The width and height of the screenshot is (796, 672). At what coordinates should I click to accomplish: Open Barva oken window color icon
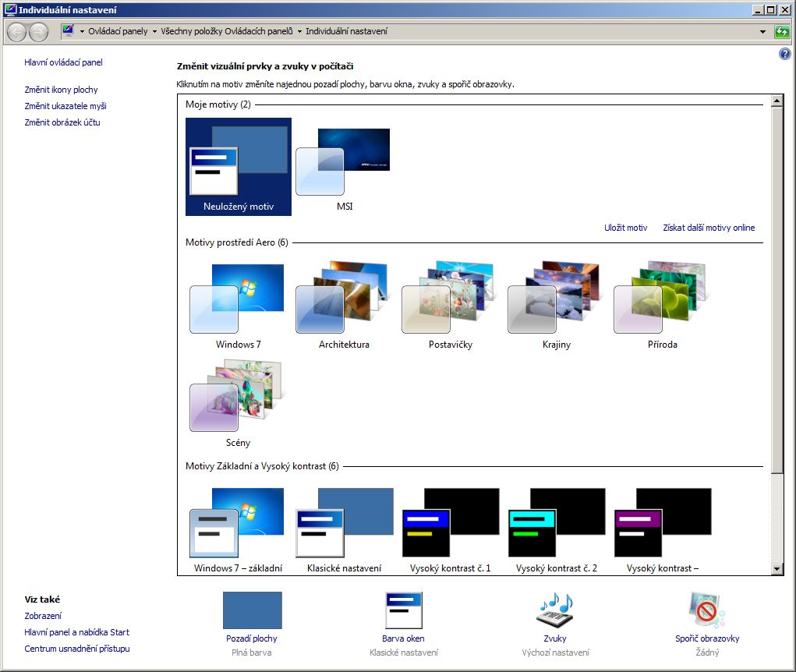point(404,610)
